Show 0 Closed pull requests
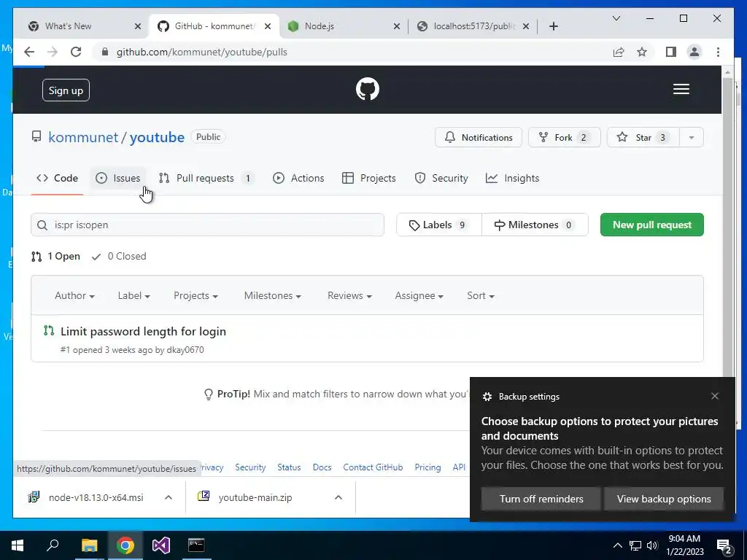Screen dimensions: 747x560 119,256
